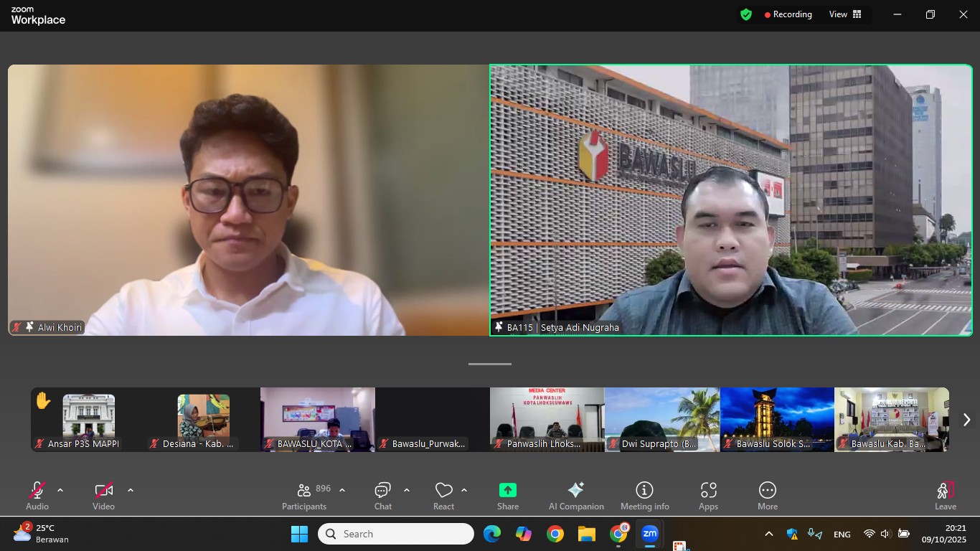Expand video settings arrow next to Video
Image resolution: width=980 pixels, height=551 pixels.
pos(131,490)
